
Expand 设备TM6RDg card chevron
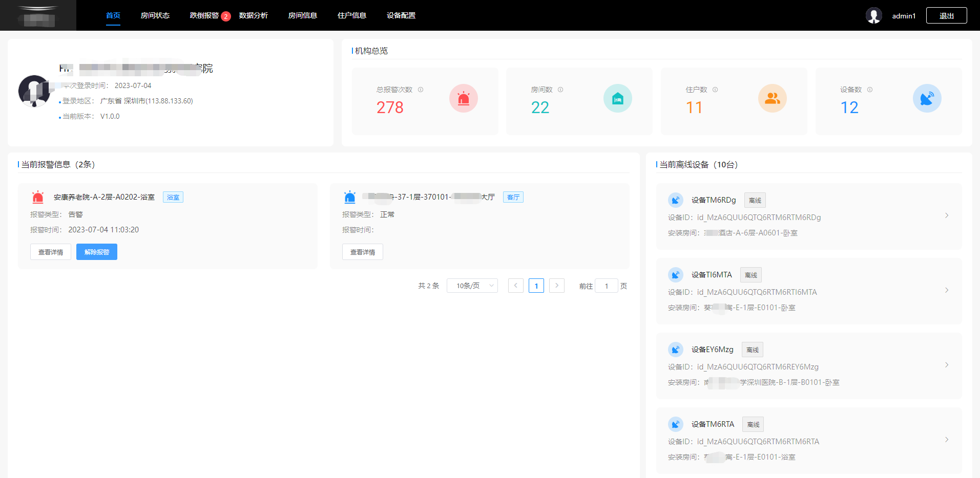[947, 215]
